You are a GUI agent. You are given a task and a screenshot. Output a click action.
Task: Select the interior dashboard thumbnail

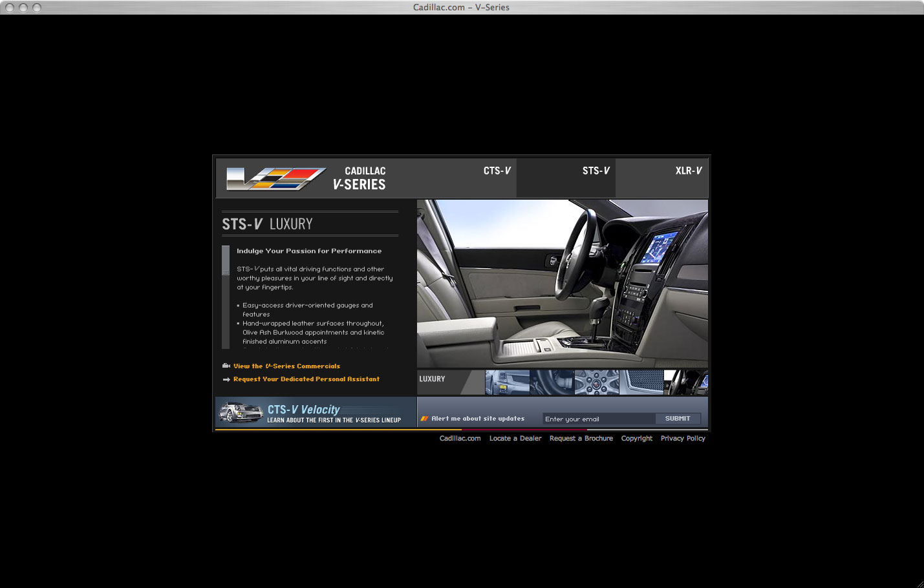[686, 383]
